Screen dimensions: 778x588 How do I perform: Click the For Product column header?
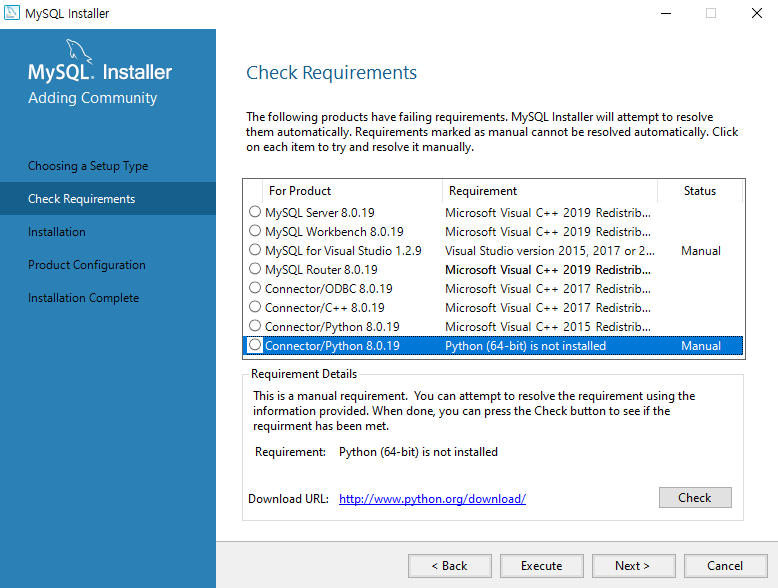click(x=352, y=191)
